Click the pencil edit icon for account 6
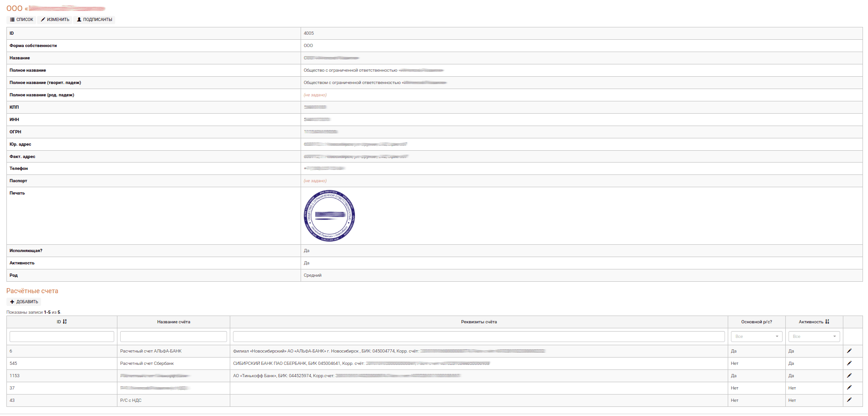 point(849,351)
